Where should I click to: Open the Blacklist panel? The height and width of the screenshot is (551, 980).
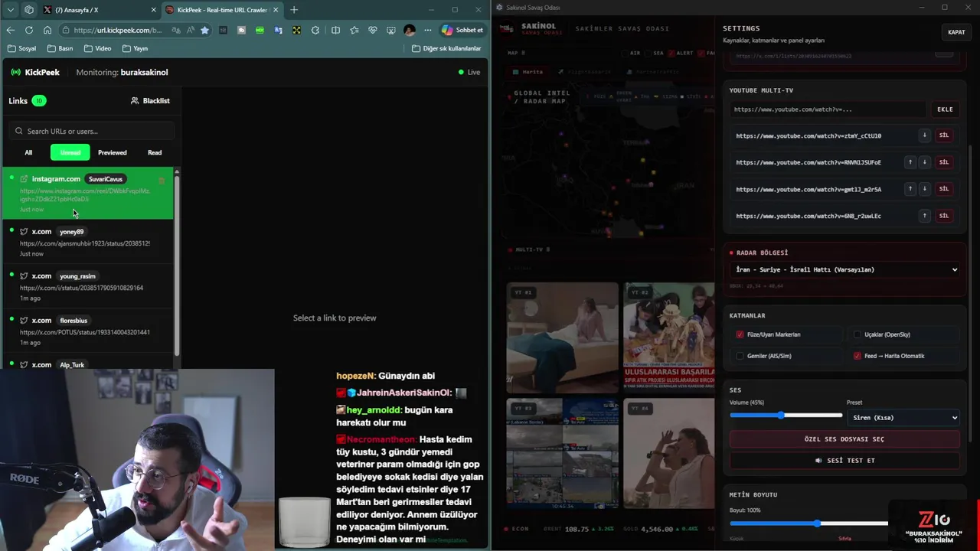[150, 100]
